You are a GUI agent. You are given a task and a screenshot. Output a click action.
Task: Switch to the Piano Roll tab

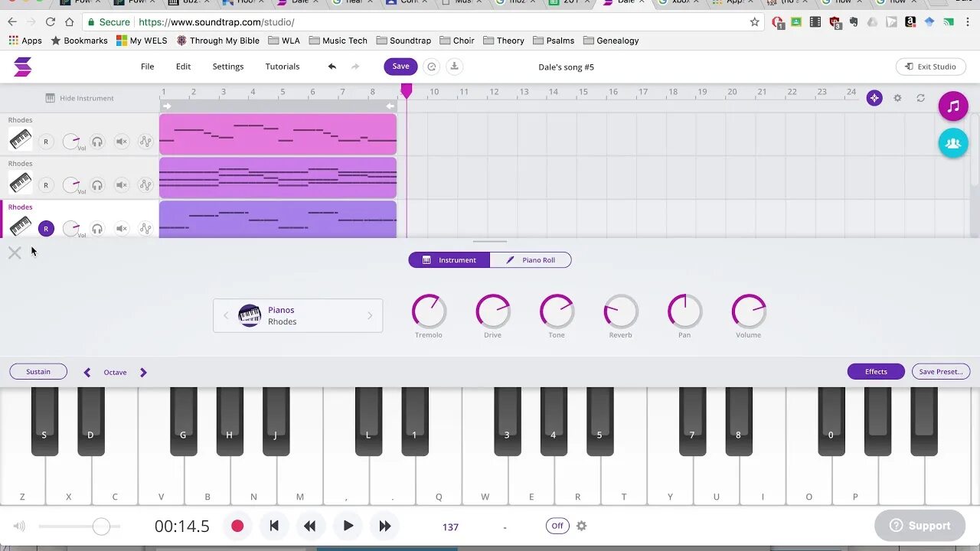tap(531, 259)
